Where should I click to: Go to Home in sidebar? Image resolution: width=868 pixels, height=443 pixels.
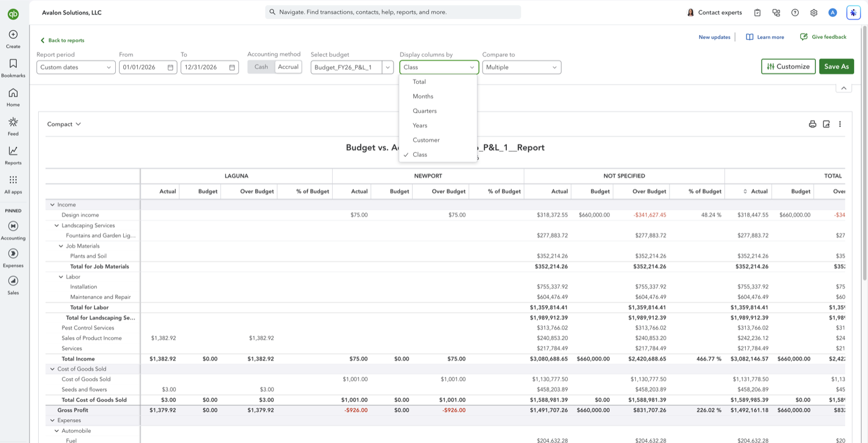coord(13,97)
